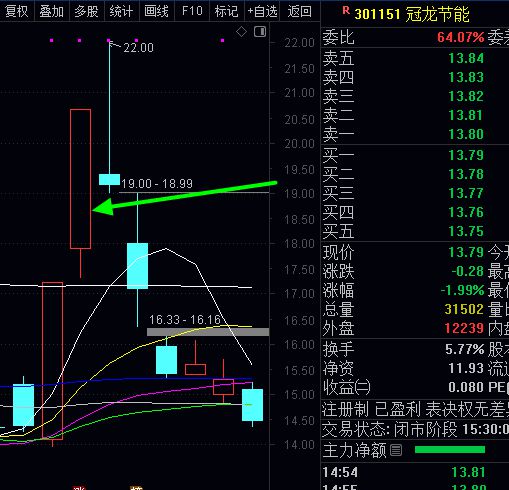Image resolution: width=509 pixels, height=490 pixels.
Task: Open the list icon beside 主力净额
Action: coord(396,450)
